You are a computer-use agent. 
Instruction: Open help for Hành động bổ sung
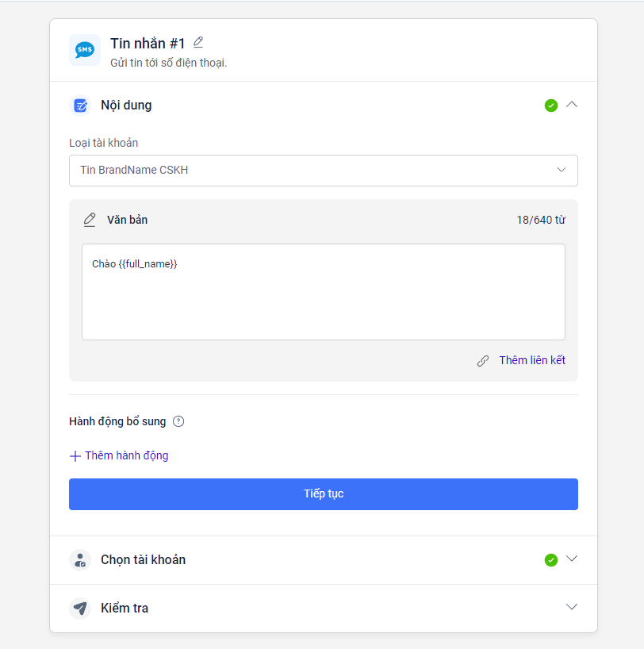(x=178, y=421)
